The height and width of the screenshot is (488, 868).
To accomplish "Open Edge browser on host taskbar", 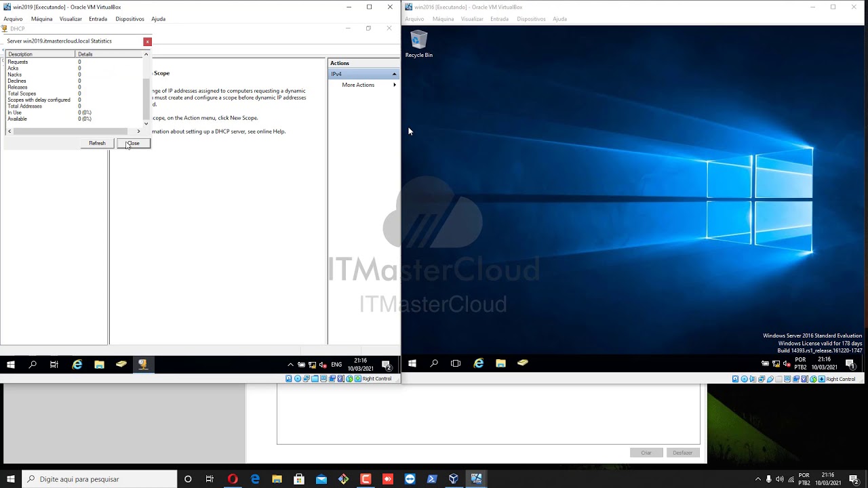I will tap(255, 479).
